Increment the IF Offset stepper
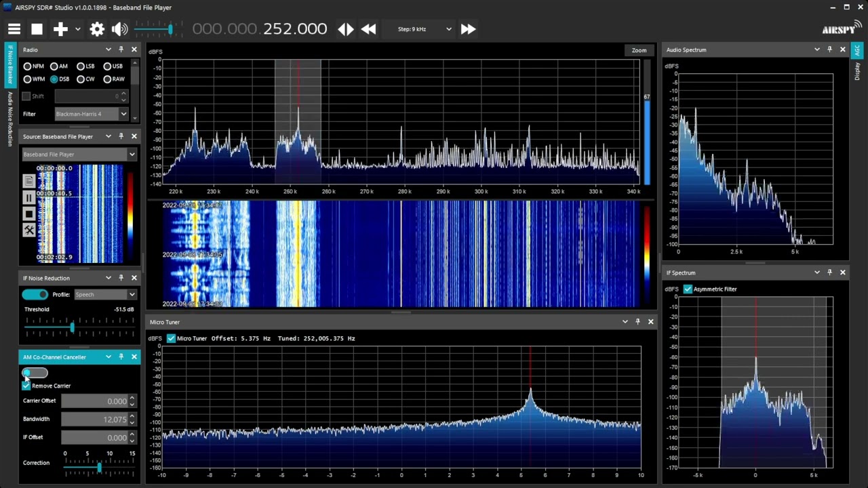868x488 pixels. click(x=132, y=434)
